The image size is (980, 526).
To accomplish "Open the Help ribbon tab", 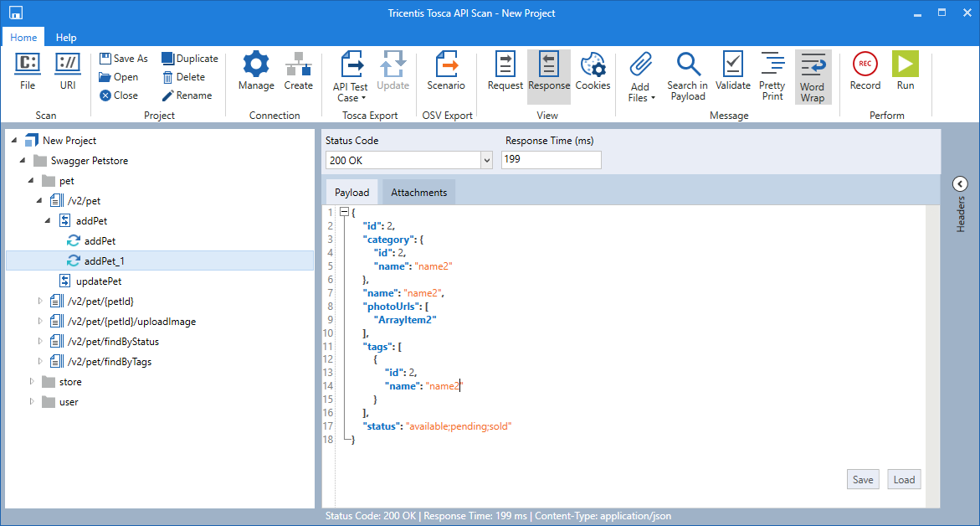I will [66, 38].
